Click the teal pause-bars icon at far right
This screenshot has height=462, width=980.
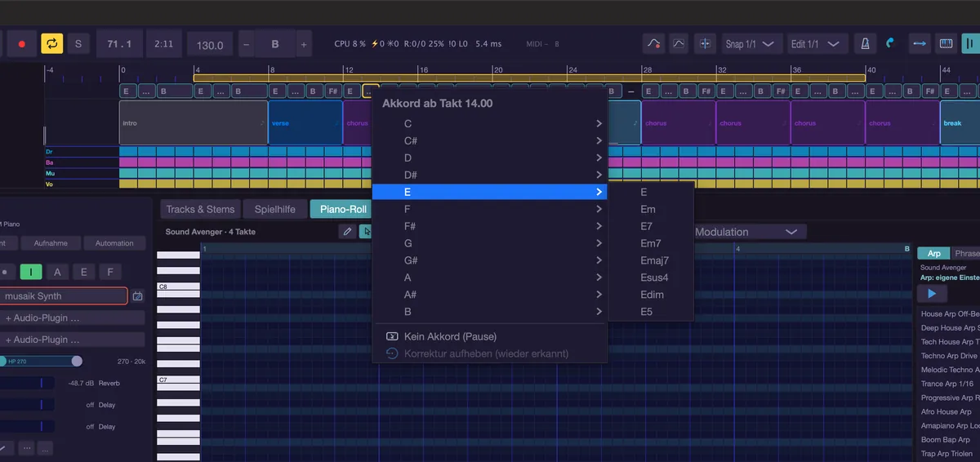970,43
